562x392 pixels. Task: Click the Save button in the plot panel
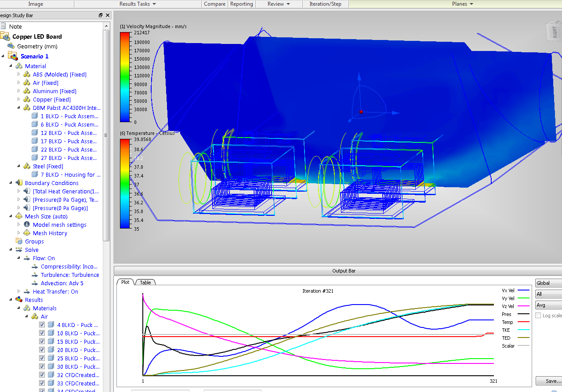click(548, 381)
